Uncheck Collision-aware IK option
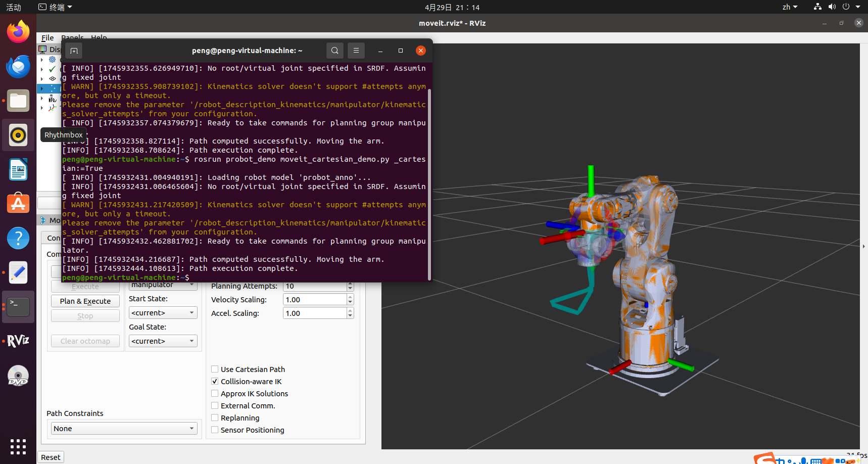Screen dimensions: 868x464 tap(215, 382)
